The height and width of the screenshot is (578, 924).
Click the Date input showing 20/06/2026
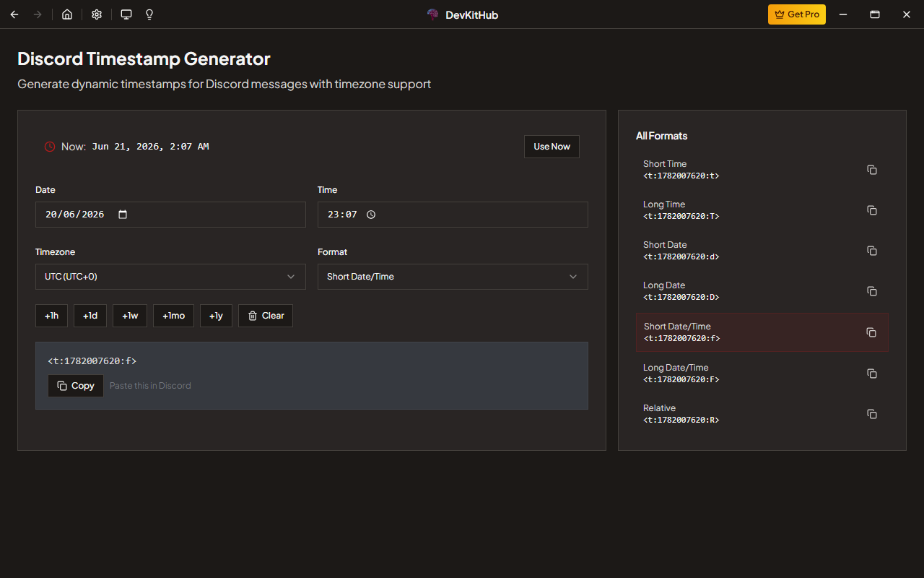170,215
